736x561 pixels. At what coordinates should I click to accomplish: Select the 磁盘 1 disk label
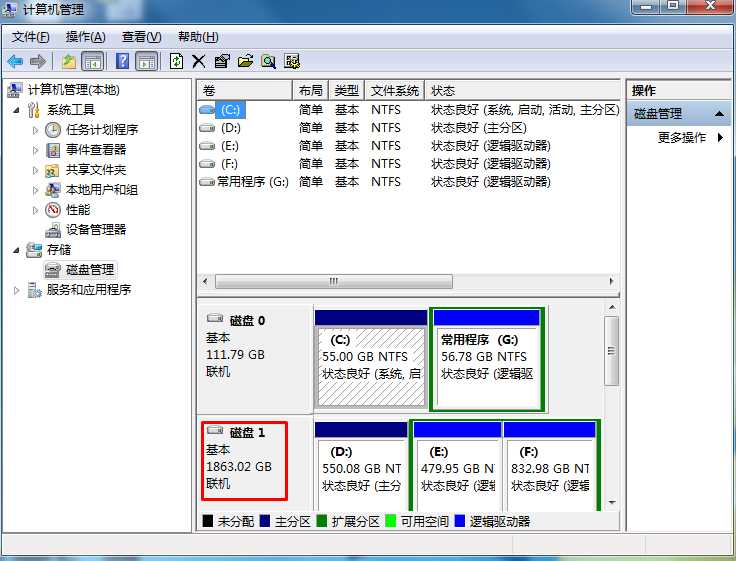(247, 433)
